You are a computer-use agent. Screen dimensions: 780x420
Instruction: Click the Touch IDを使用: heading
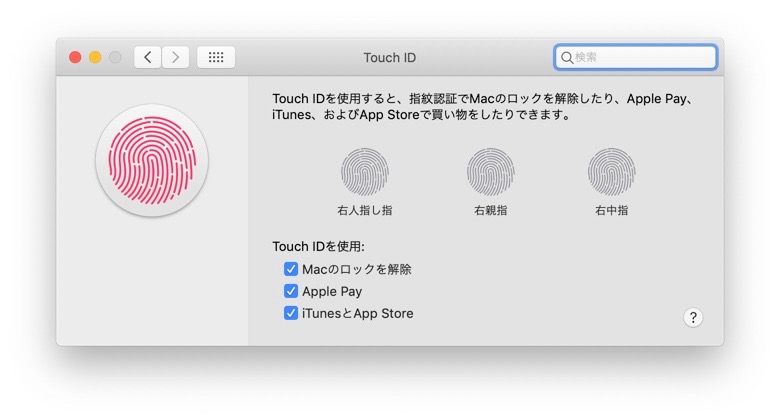pyautogui.click(x=318, y=246)
